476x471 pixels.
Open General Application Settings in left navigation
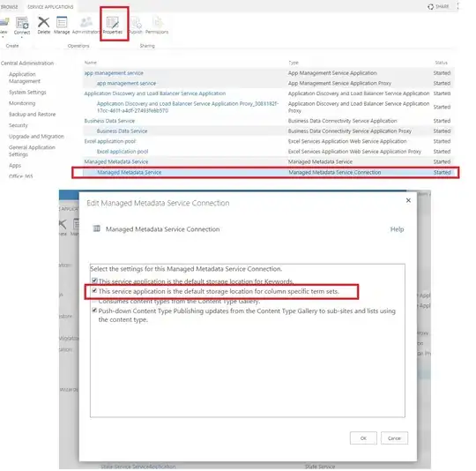click(x=32, y=151)
